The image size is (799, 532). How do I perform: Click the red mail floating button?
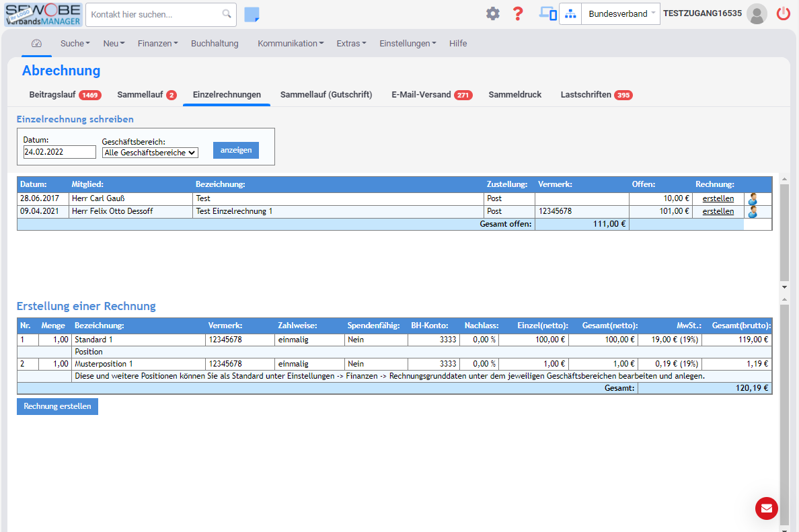pos(766,508)
